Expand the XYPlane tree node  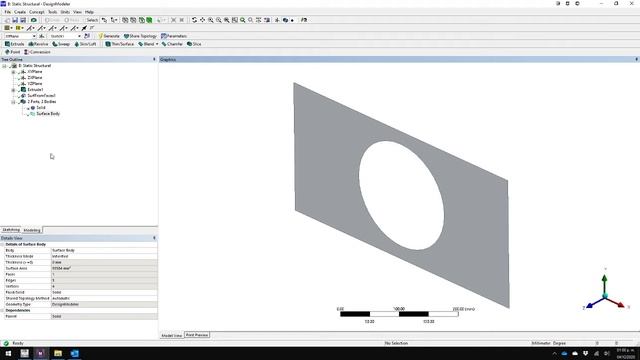click(13, 72)
